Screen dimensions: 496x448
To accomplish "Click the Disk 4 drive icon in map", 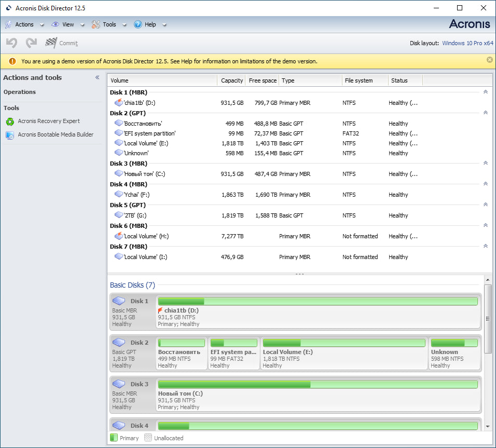I will click(119, 425).
